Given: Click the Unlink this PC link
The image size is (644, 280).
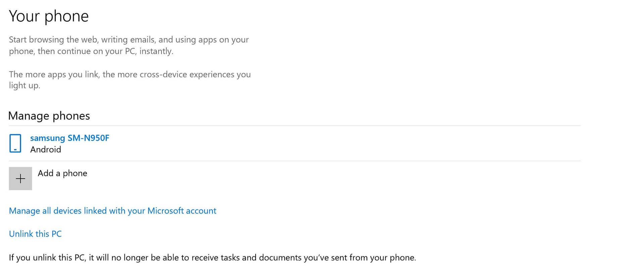Looking at the screenshot, I should [35, 234].
